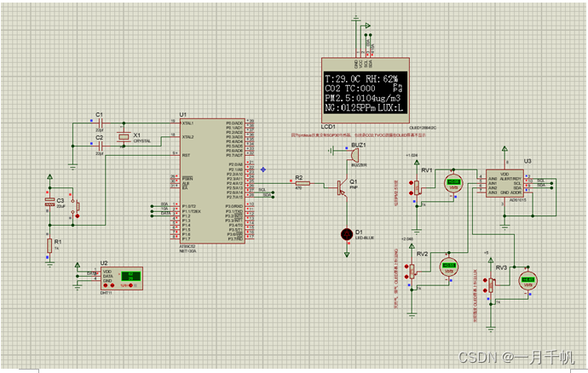Click the 'BUZ1' reference label
This screenshot has width=588, height=373.
pyautogui.click(x=359, y=145)
